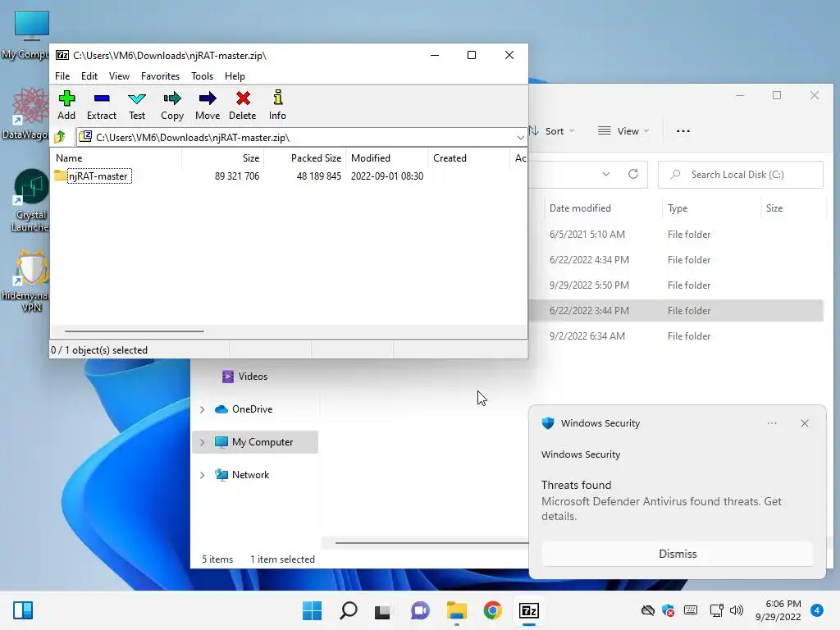Dismiss the Windows Security notification
The image size is (840, 630).
678,554
